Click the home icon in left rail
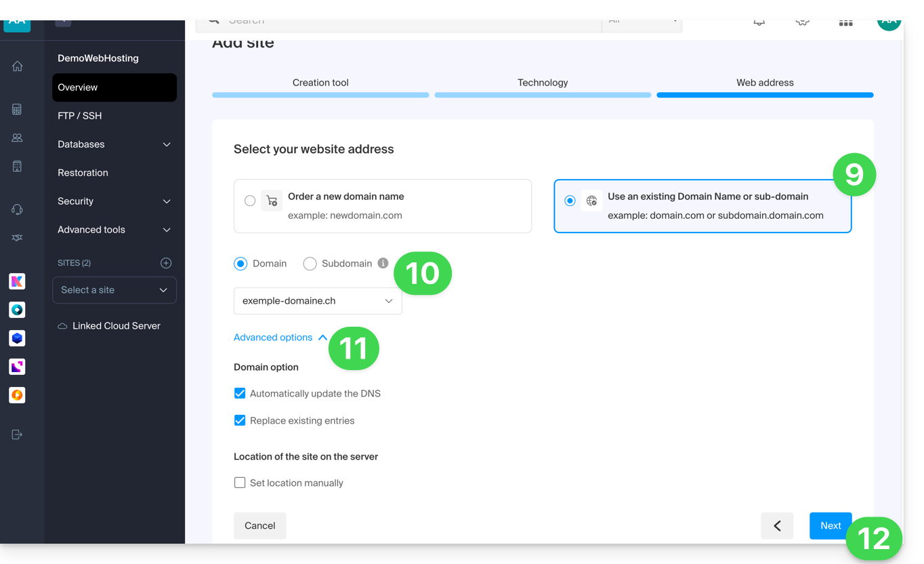The width and height of the screenshot is (924, 564). coord(18,66)
